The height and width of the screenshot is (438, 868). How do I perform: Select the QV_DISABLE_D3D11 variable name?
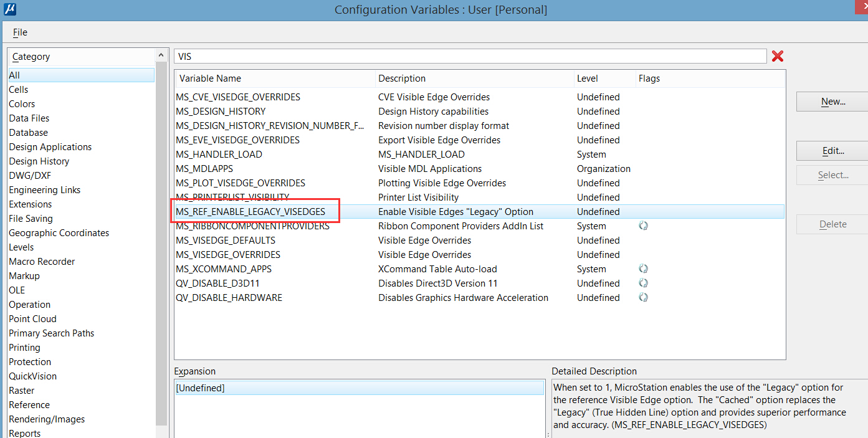pyautogui.click(x=217, y=283)
